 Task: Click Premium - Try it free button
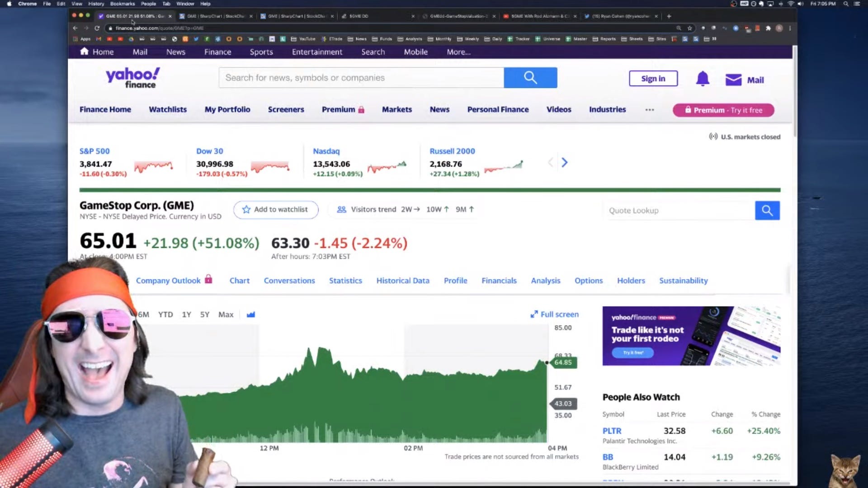723,110
